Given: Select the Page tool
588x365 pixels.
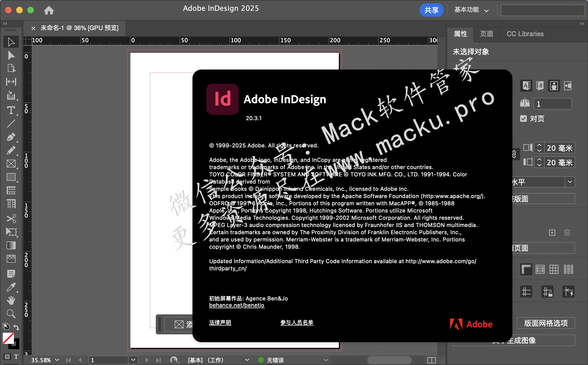Looking at the screenshot, I should [11, 68].
